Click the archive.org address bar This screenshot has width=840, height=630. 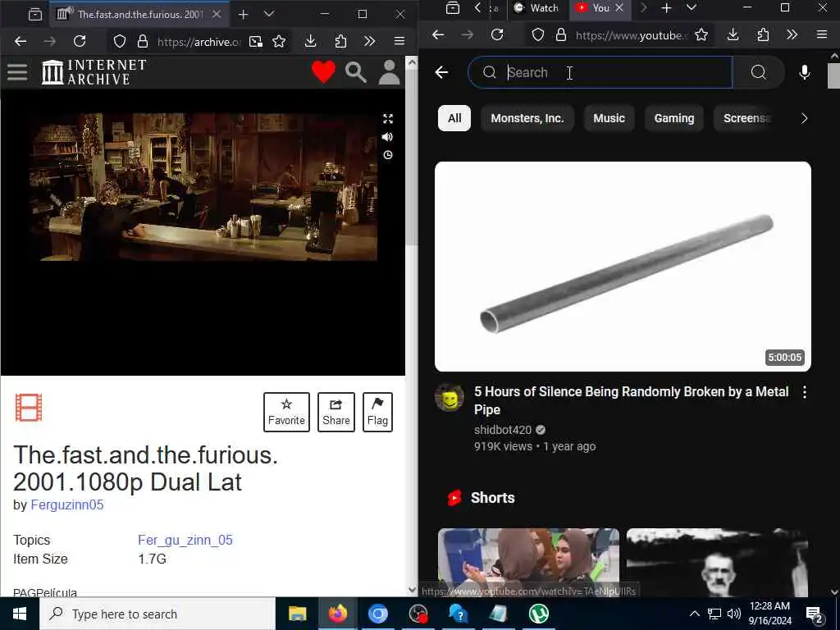(x=199, y=41)
